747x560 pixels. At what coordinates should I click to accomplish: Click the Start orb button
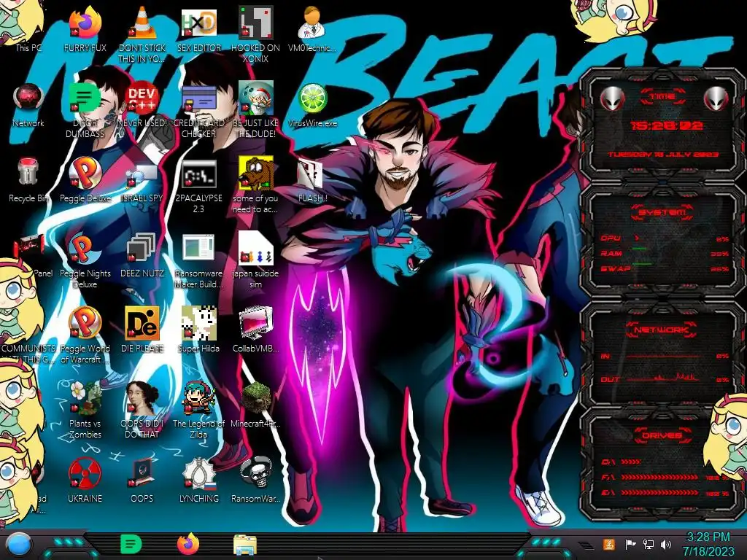click(x=18, y=545)
